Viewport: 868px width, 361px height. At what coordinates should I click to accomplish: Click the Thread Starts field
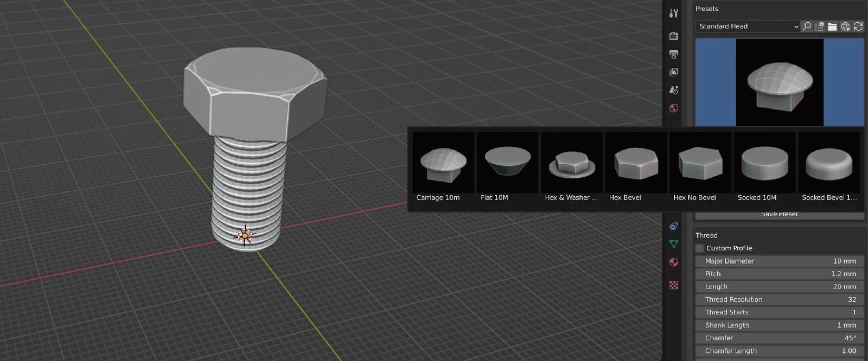pyautogui.click(x=780, y=312)
